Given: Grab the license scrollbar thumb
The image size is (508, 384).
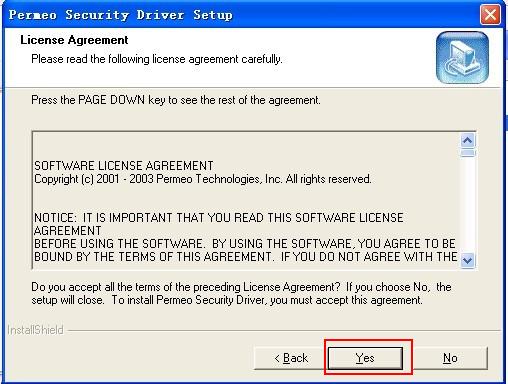Looking at the screenshot, I should pos(468,153).
